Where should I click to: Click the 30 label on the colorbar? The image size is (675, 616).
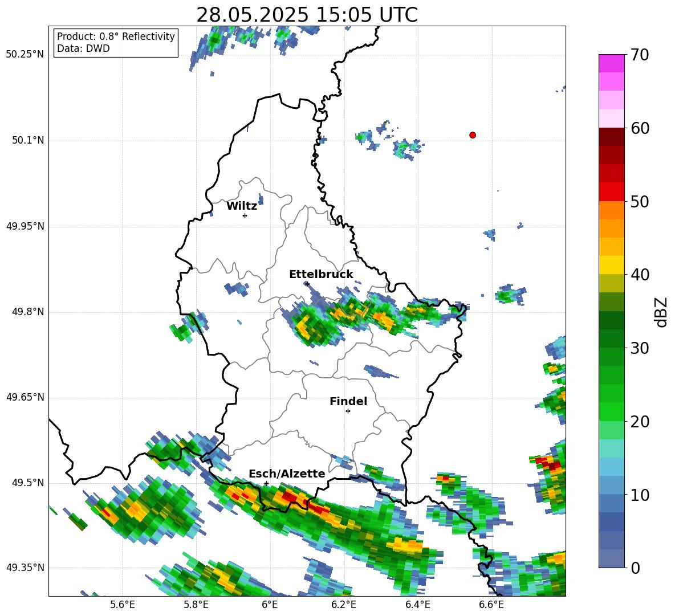point(639,348)
